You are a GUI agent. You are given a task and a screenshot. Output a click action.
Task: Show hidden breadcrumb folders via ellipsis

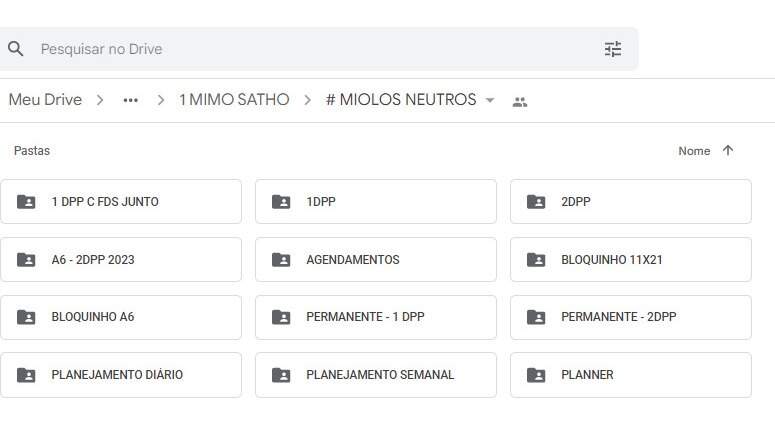pyautogui.click(x=130, y=100)
